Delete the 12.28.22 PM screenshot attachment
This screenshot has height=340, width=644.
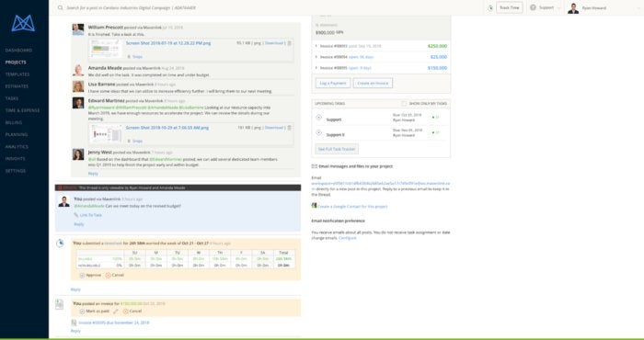tap(289, 43)
